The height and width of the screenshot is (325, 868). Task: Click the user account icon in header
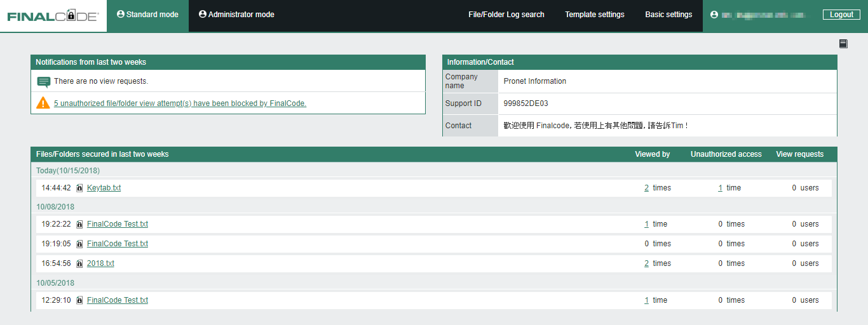tap(714, 15)
